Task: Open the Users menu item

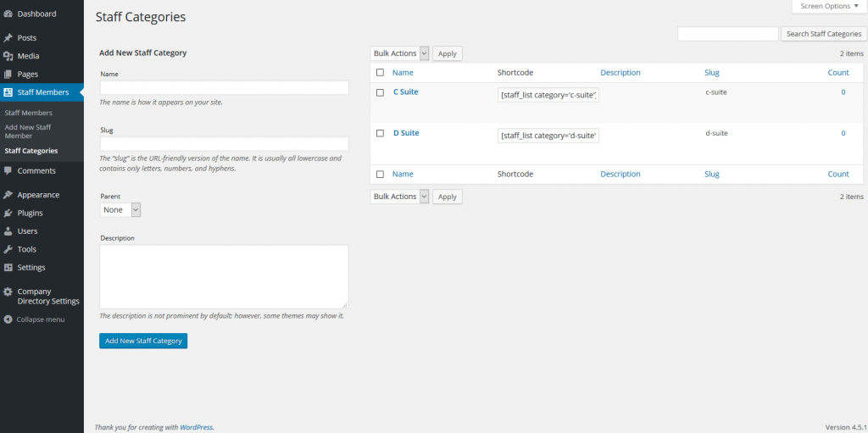Action: tap(27, 231)
